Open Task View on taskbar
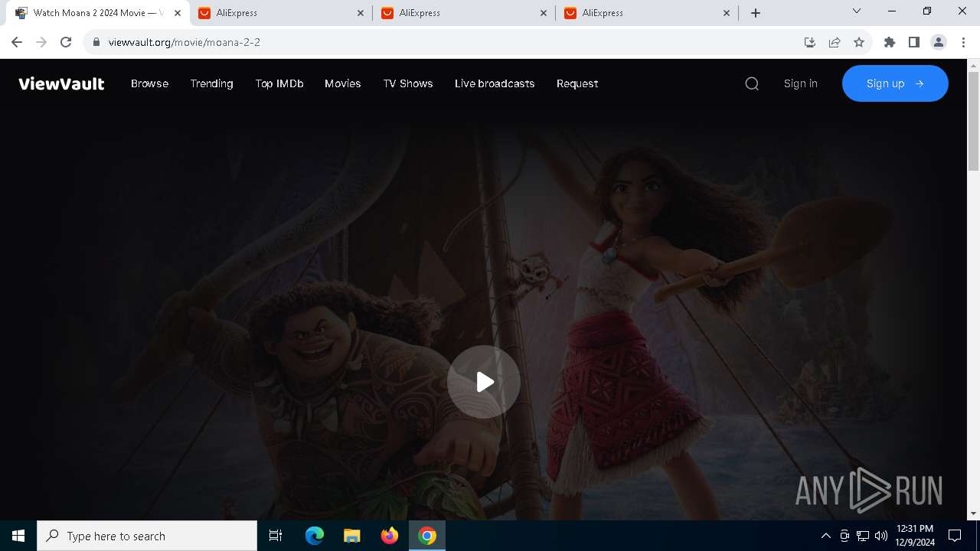This screenshot has width=980, height=551. click(276, 536)
